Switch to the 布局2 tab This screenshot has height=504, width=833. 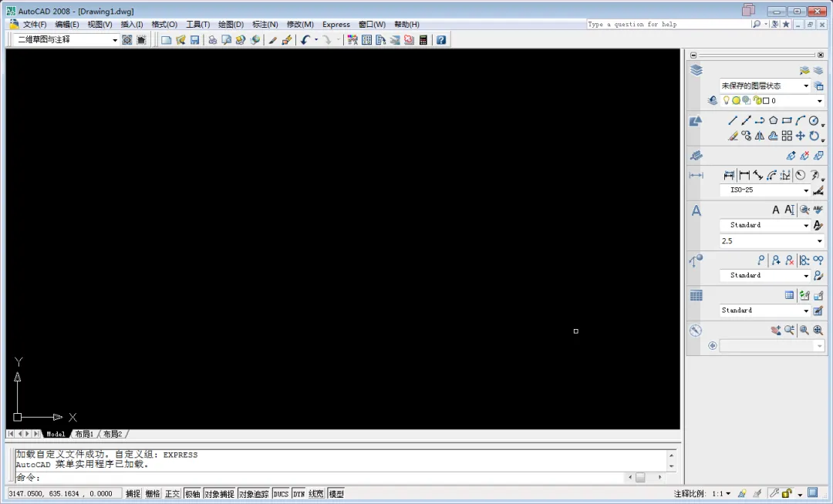point(113,434)
